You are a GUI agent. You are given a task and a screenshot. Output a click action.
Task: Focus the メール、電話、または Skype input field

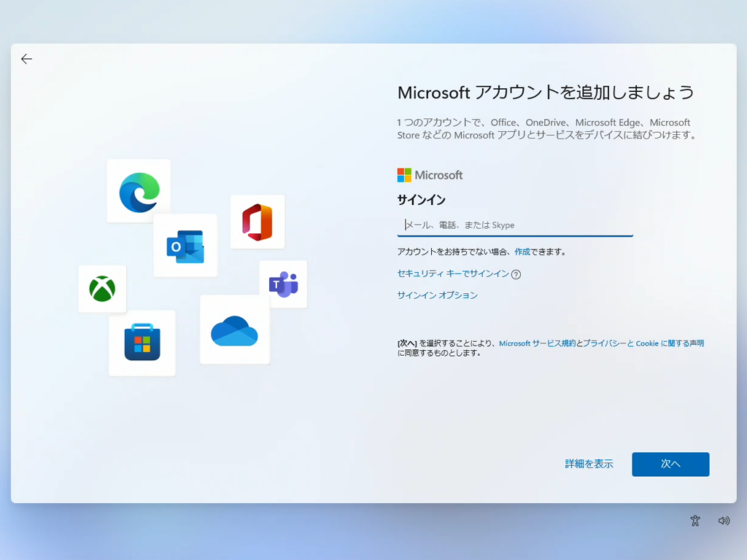tap(515, 225)
